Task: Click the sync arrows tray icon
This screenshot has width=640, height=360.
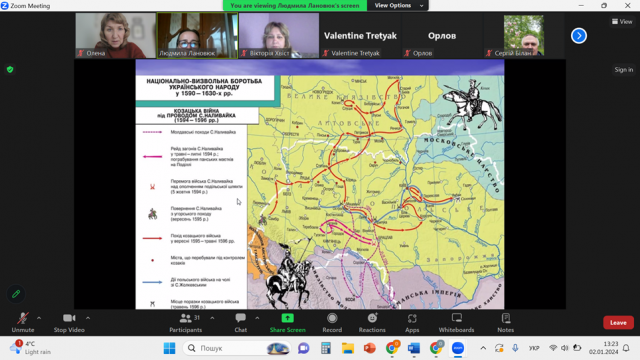Action: tap(499, 348)
